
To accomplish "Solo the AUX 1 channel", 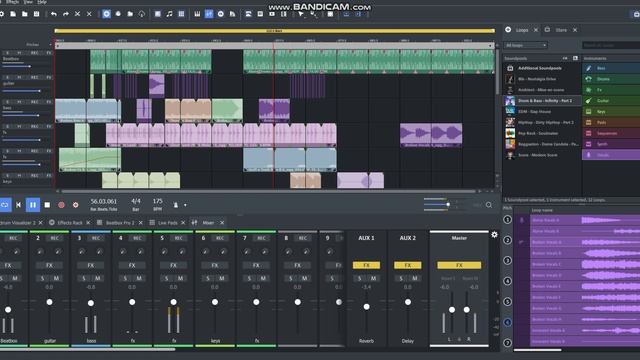I will (x=359, y=278).
